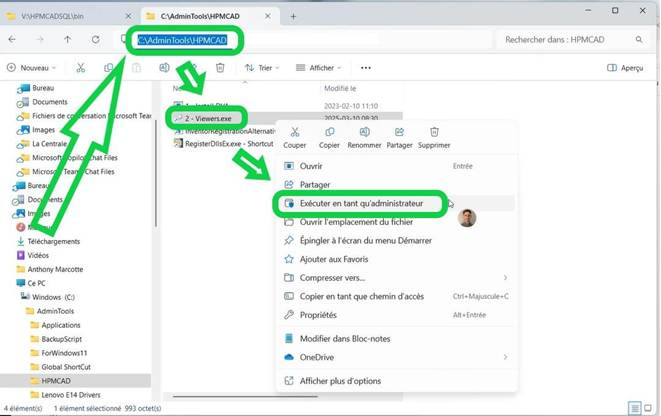The image size is (661, 416).
Task: Click Partager icon in context menu top row
Action: click(399, 138)
